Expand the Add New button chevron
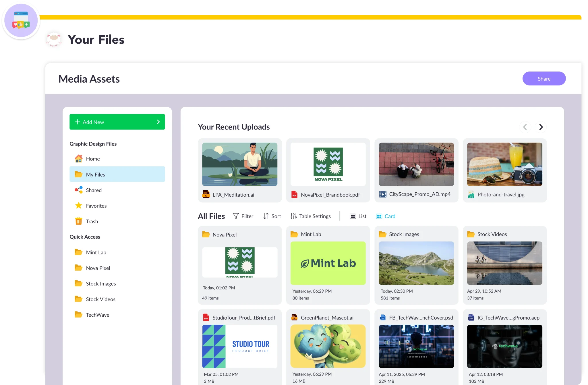The image size is (588, 385). tap(158, 122)
